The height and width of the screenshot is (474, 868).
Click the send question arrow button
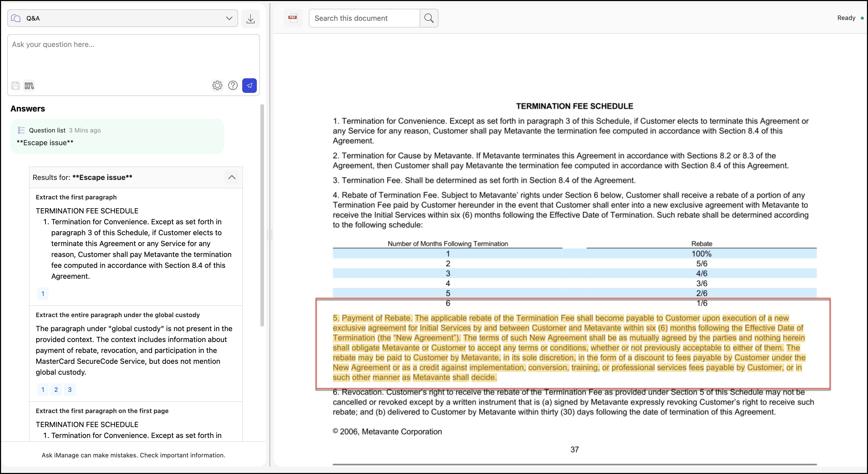(x=249, y=86)
